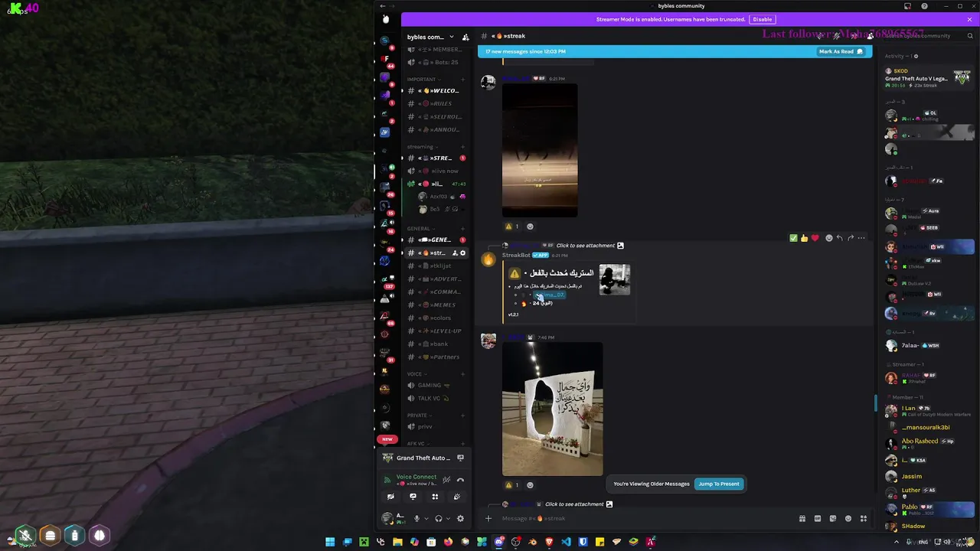Join the TALK VC voice channel

pos(436,398)
